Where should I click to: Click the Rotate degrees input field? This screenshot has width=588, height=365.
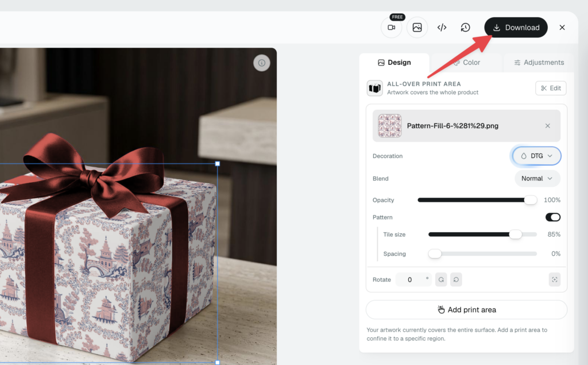click(413, 279)
